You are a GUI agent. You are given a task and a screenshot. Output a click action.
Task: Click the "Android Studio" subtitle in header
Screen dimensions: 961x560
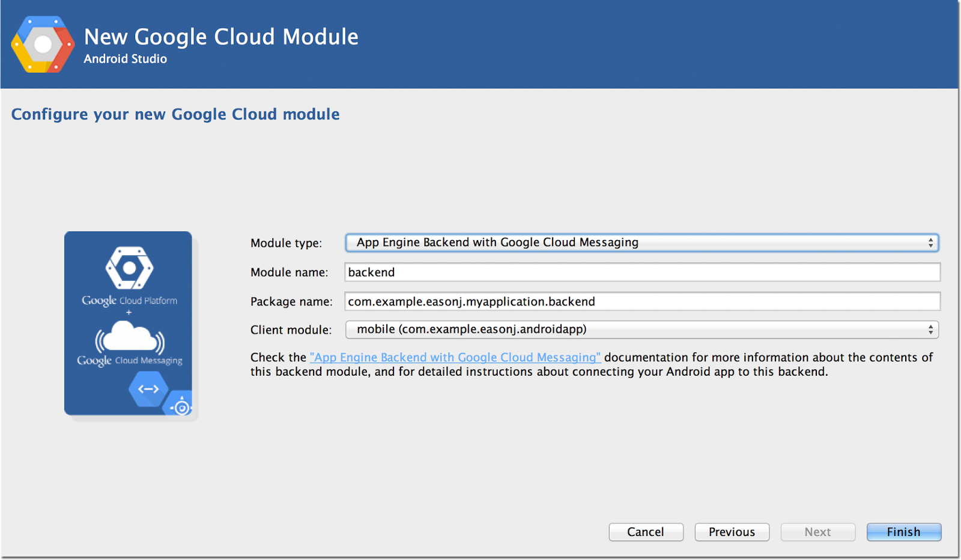125,59
